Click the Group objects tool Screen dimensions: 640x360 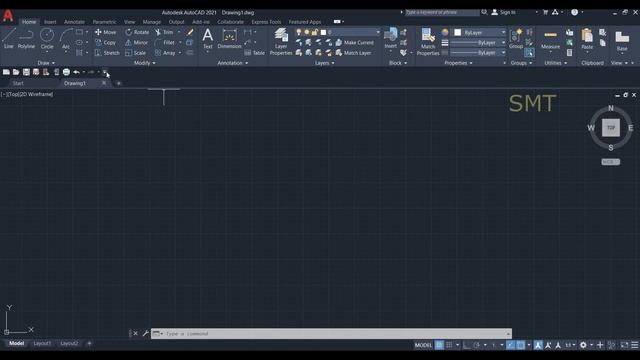[516, 38]
